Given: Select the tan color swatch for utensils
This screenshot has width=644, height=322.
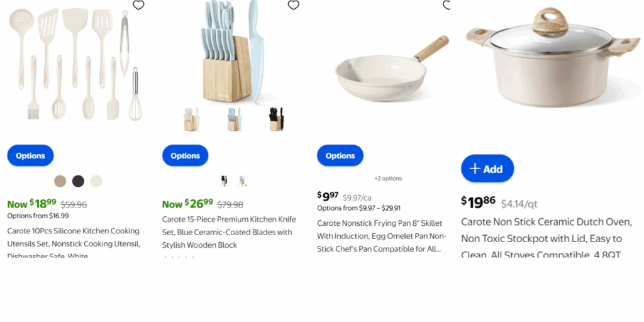Looking at the screenshot, I should (60, 181).
